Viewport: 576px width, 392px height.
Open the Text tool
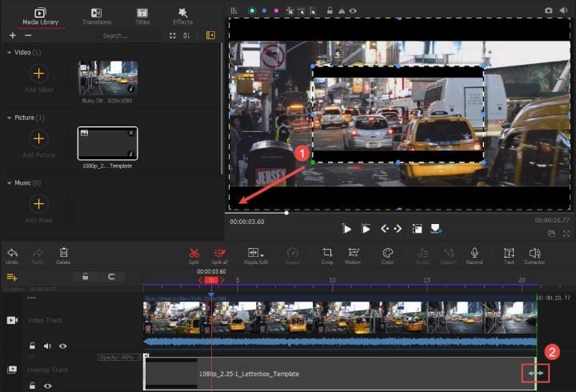click(509, 253)
